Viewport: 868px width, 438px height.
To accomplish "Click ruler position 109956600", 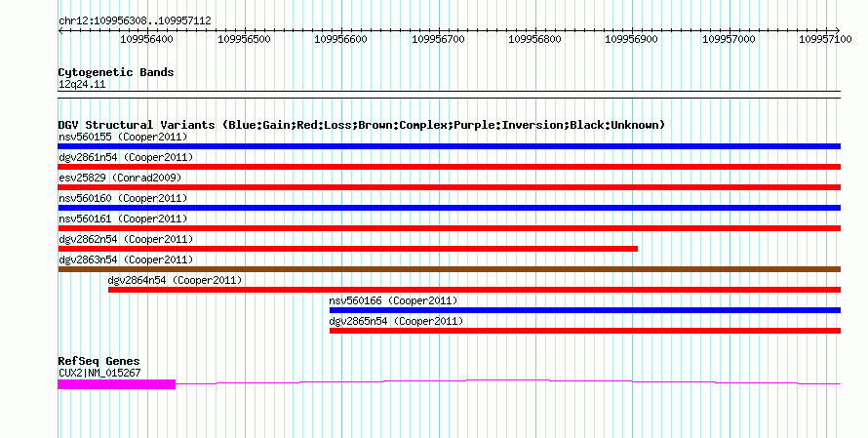I will 340,39.
